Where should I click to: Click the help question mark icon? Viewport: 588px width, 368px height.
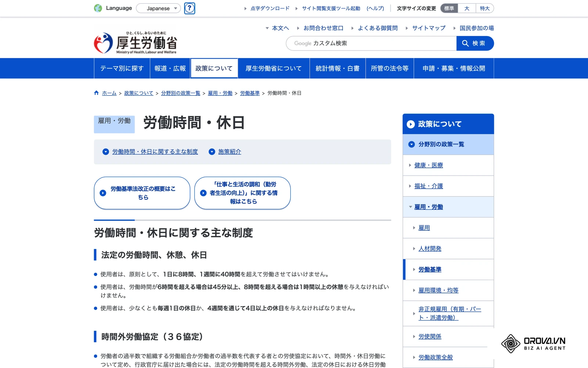(x=190, y=8)
